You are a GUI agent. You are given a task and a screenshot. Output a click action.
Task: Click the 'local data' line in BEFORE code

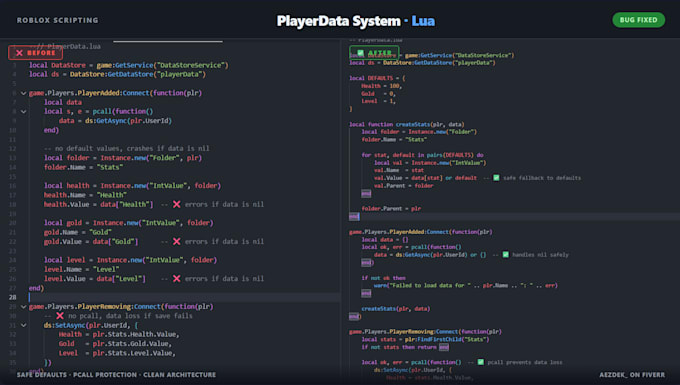tap(63, 102)
